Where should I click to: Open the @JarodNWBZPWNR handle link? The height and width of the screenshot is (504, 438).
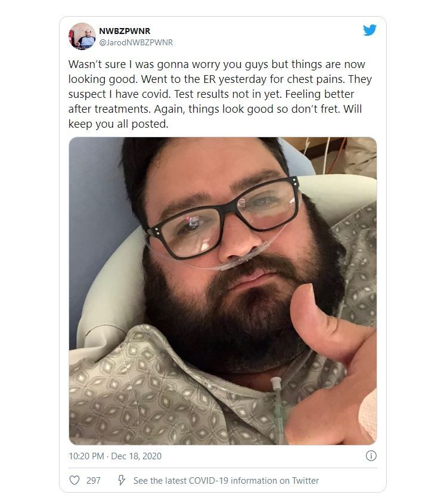[136, 42]
